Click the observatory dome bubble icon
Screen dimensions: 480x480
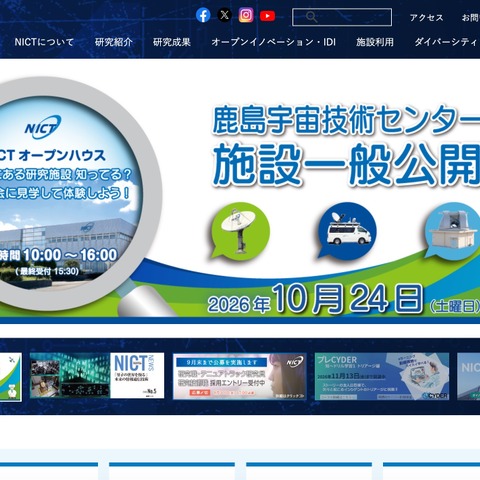pos(452,231)
